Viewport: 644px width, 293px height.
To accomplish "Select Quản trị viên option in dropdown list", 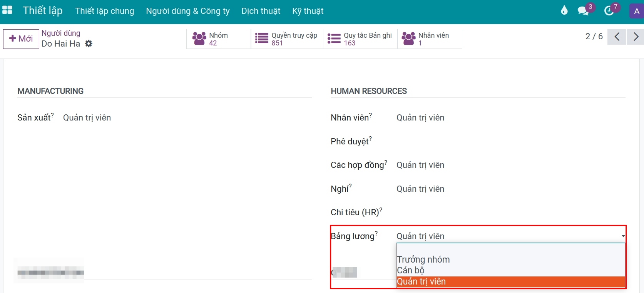I will point(511,281).
